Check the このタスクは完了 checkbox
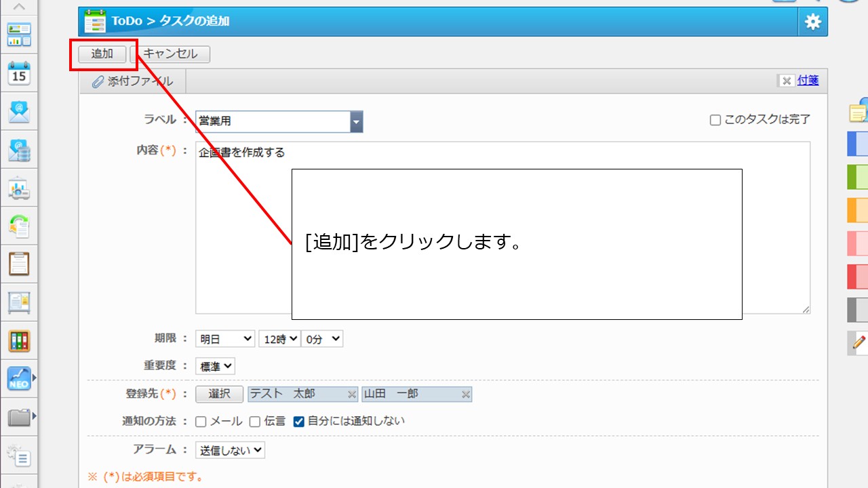The height and width of the screenshot is (488, 868). click(715, 120)
